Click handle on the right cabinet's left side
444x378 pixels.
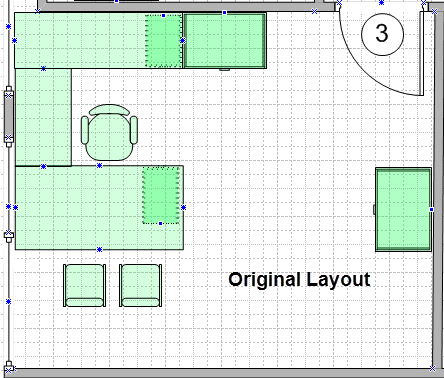tap(374, 209)
